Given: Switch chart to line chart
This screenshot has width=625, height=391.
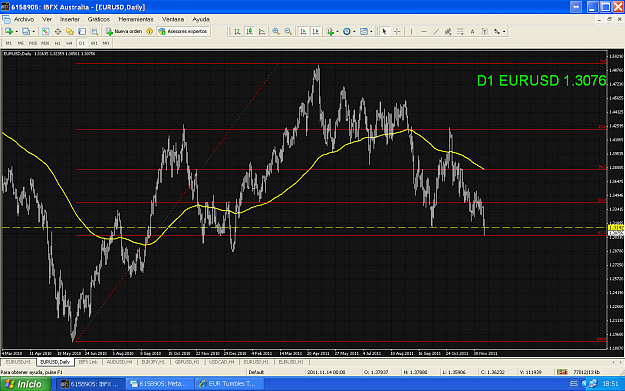Looking at the screenshot, I should click(262, 31).
